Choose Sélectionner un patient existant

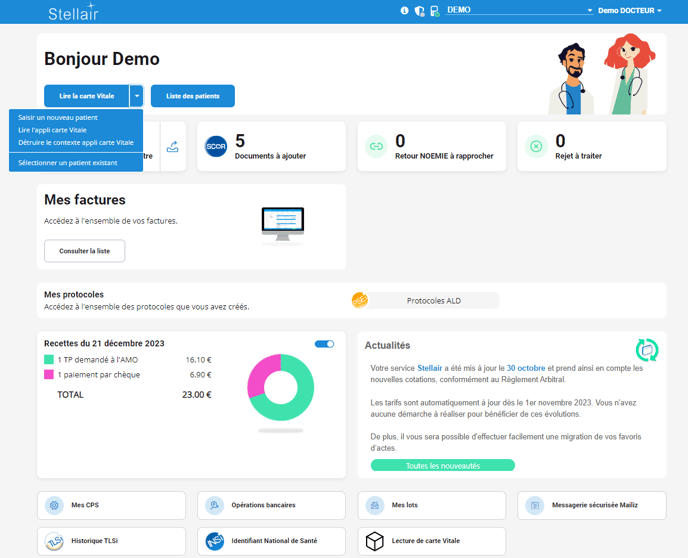click(67, 163)
